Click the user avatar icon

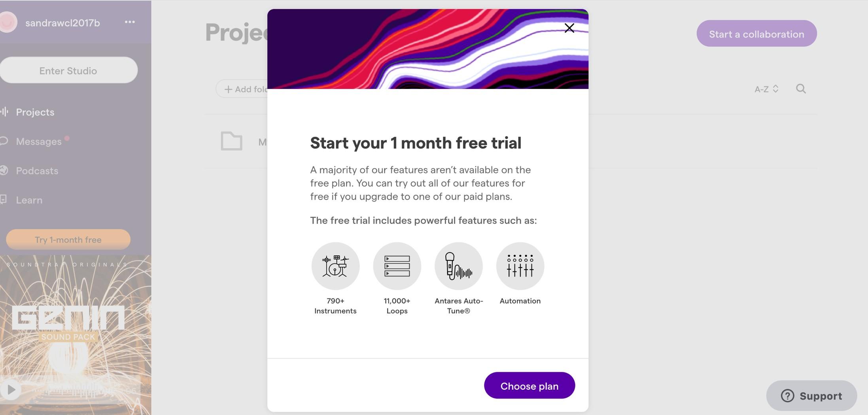click(x=8, y=22)
